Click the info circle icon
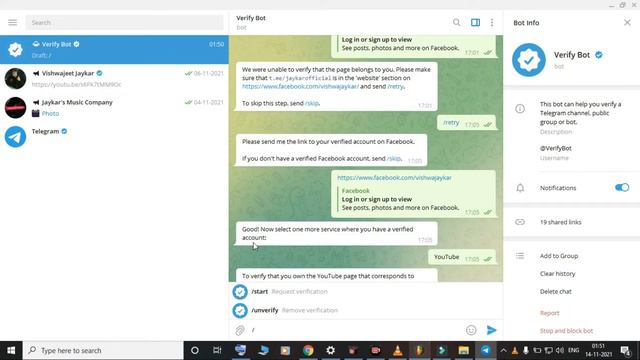640x360 pixels. click(520, 109)
